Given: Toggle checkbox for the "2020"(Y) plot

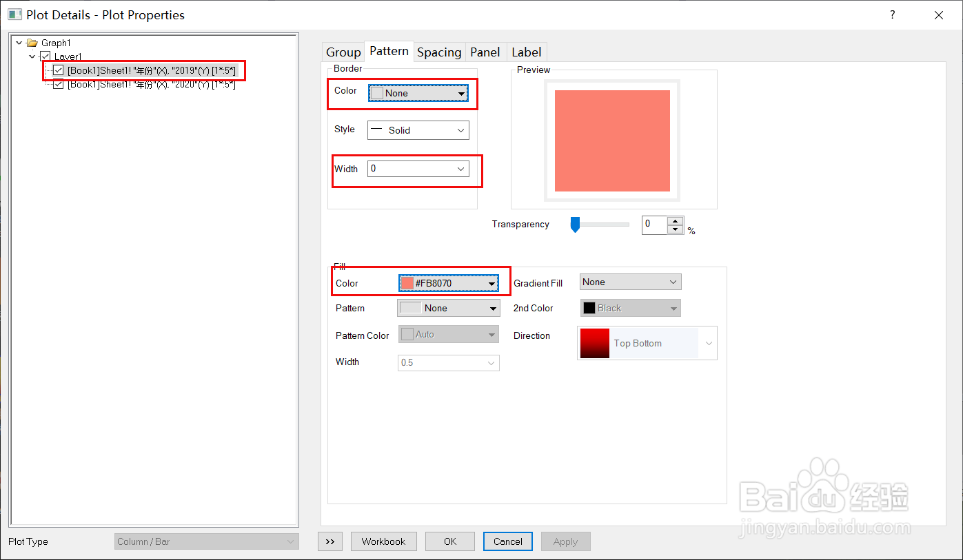Looking at the screenshot, I should (59, 84).
